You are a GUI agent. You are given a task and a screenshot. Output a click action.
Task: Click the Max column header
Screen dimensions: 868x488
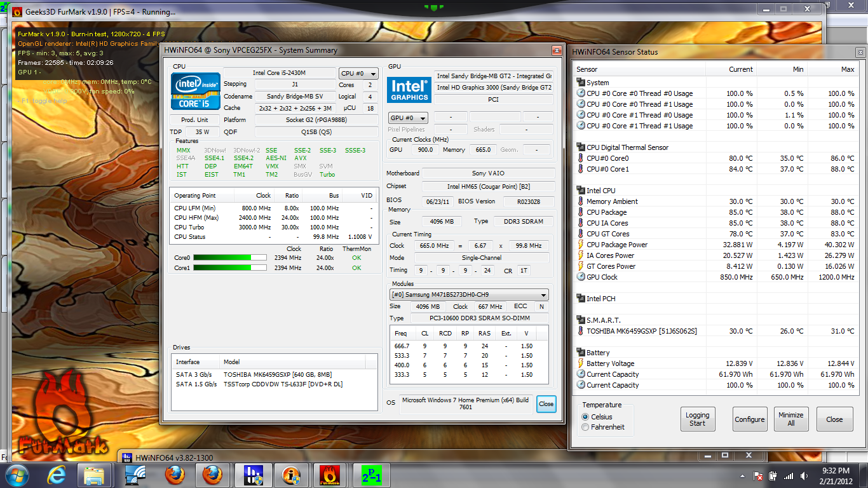832,69
